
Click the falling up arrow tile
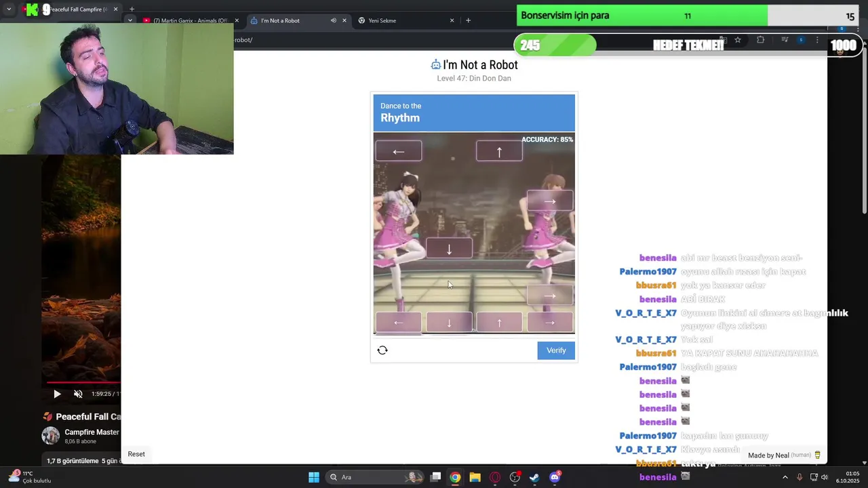coord(499,151)
